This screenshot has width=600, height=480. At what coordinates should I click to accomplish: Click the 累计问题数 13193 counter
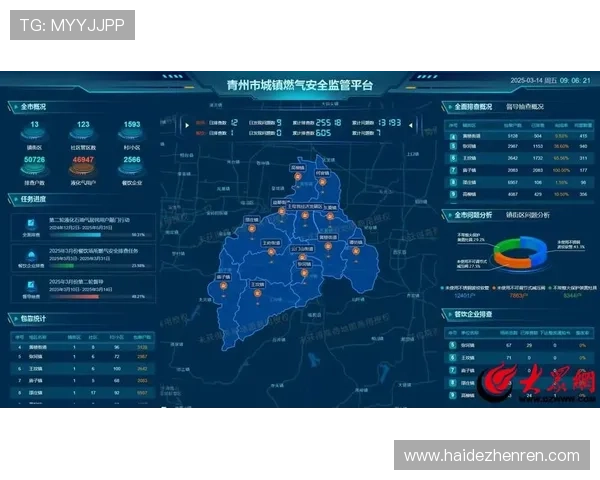pos(377,123)
